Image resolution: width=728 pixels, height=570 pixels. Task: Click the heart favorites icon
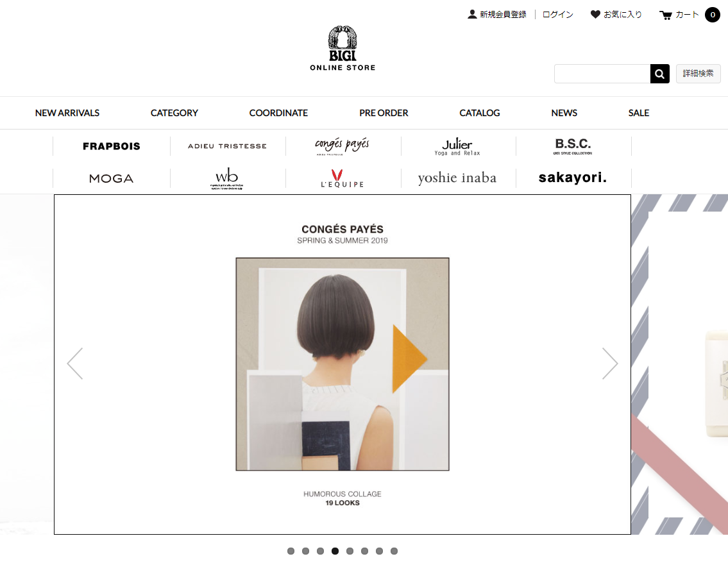tap(595, 14)
